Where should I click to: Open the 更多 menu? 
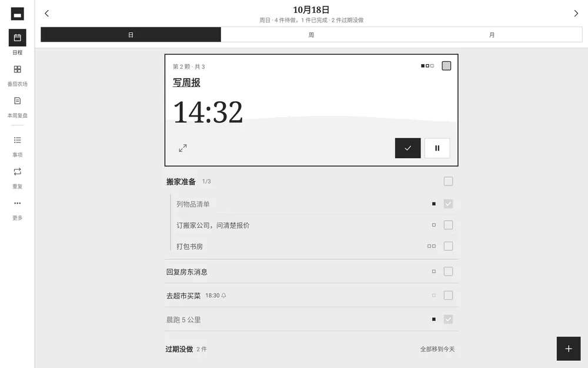17,210
